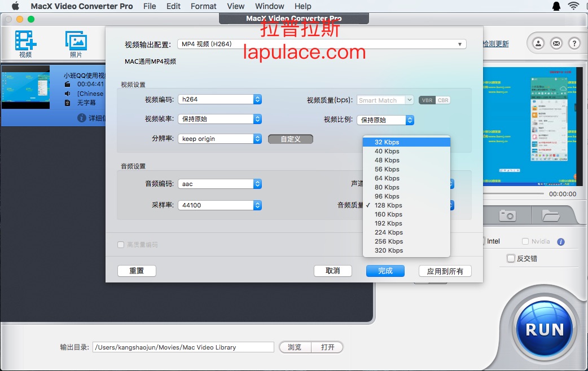
Task: Open the user account icon
Action: click(x=538, y=43)
